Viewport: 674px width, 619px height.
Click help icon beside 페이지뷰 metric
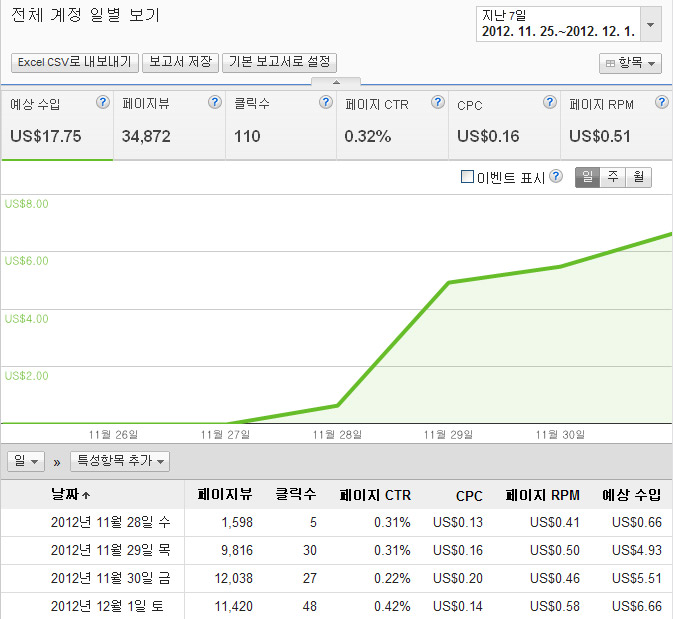click(x=214, y=103)
